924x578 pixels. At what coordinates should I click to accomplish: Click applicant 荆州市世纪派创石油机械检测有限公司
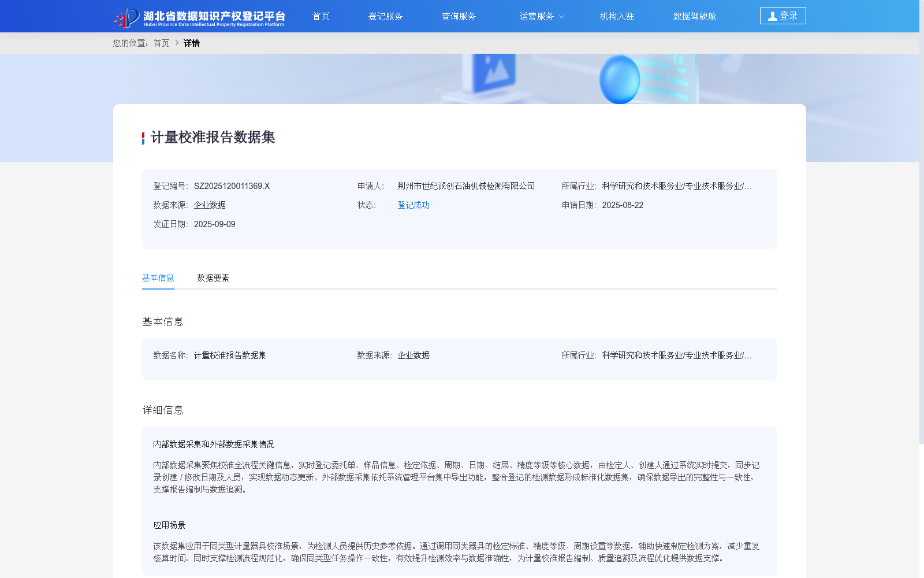[x=466, y=186]
